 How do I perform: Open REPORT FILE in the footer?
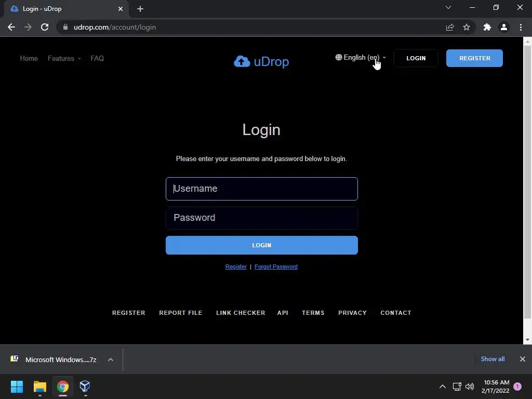180,313
